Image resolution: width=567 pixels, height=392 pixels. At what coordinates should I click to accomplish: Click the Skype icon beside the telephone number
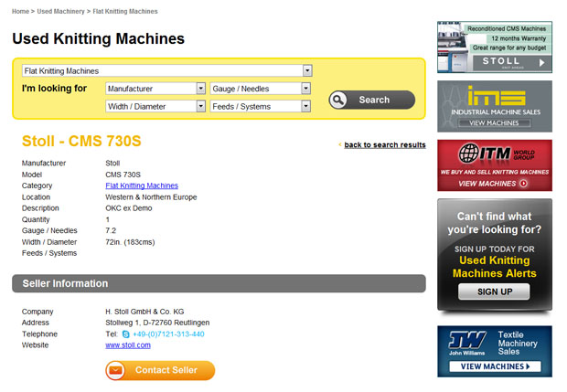tap(126, 334)
